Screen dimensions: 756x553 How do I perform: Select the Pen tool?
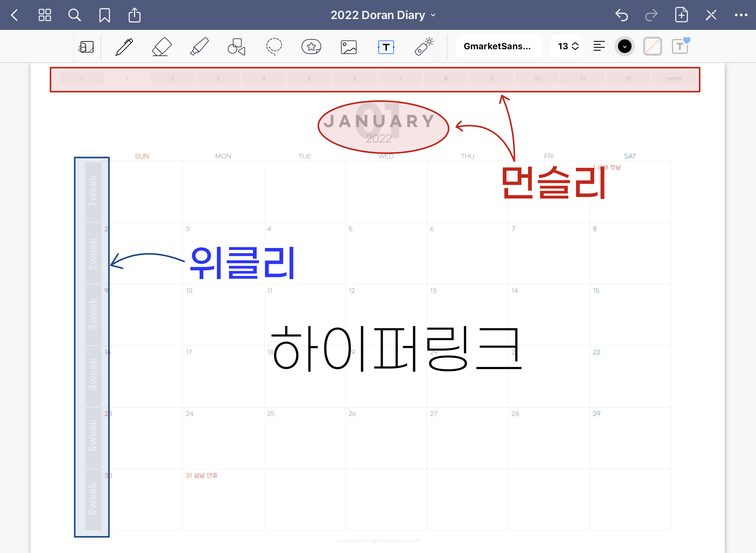124,47
